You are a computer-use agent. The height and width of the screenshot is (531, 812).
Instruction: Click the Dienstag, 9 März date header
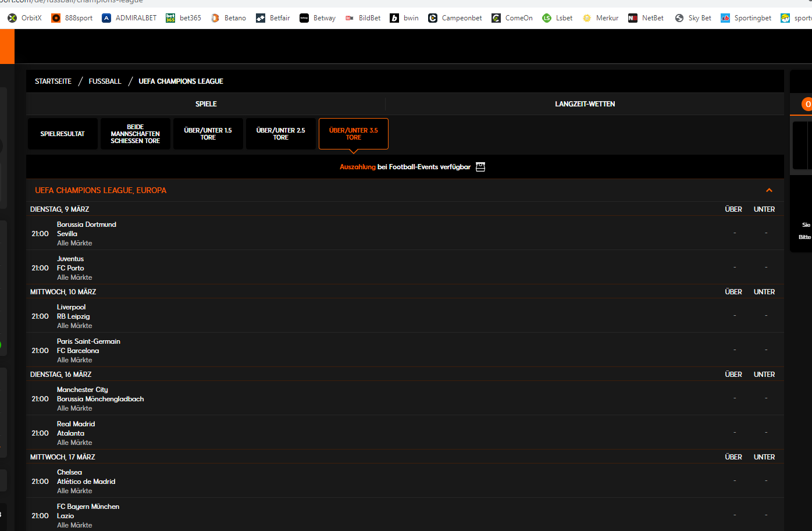(59, 209)
